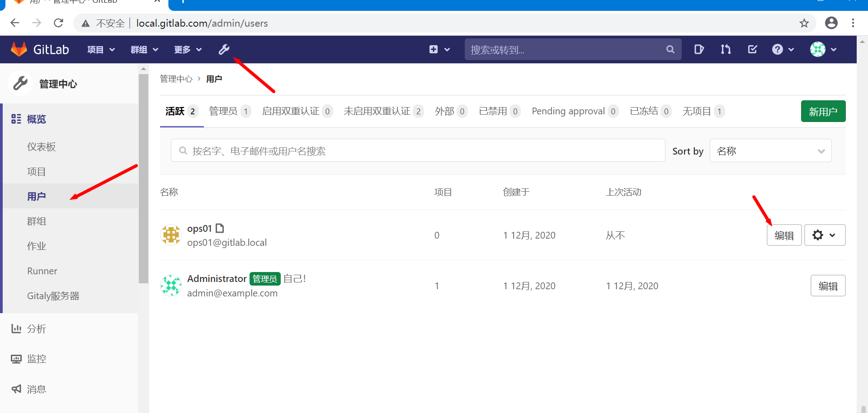Click the 管理员 badge on Administrator
868x413 pixels.
[x=265, y=279]
